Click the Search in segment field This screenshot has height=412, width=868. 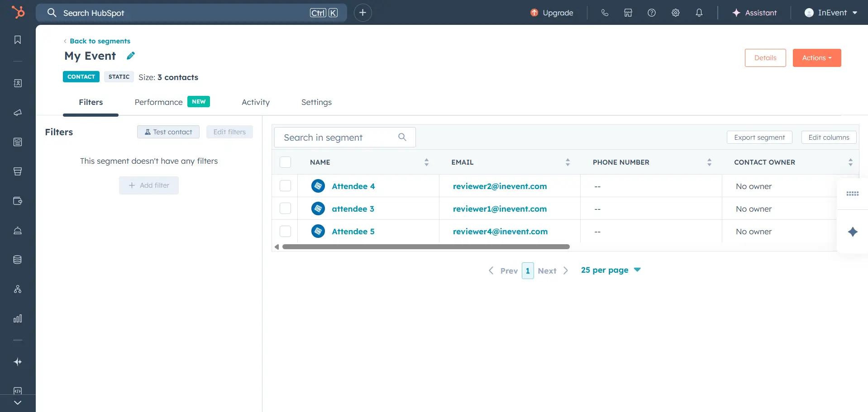point(339,137)
